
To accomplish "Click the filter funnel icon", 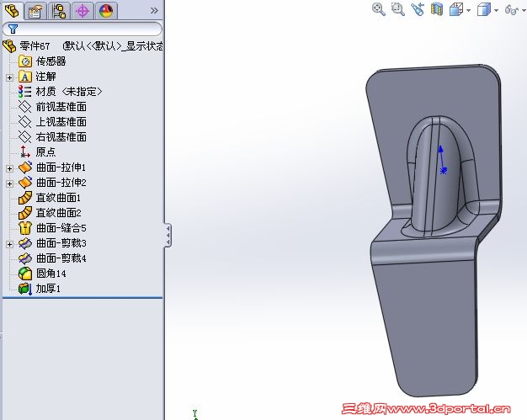I will tap(13, 29).
